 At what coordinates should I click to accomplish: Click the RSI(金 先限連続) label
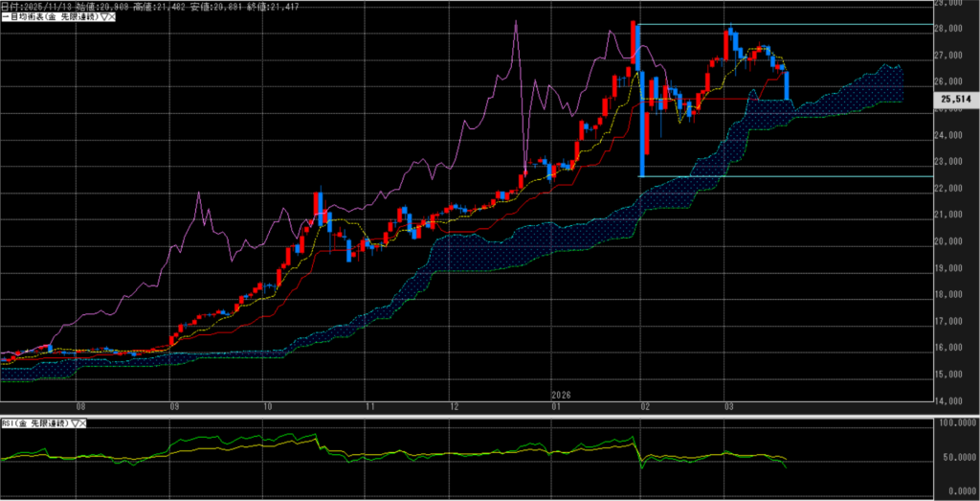[34, 422]
